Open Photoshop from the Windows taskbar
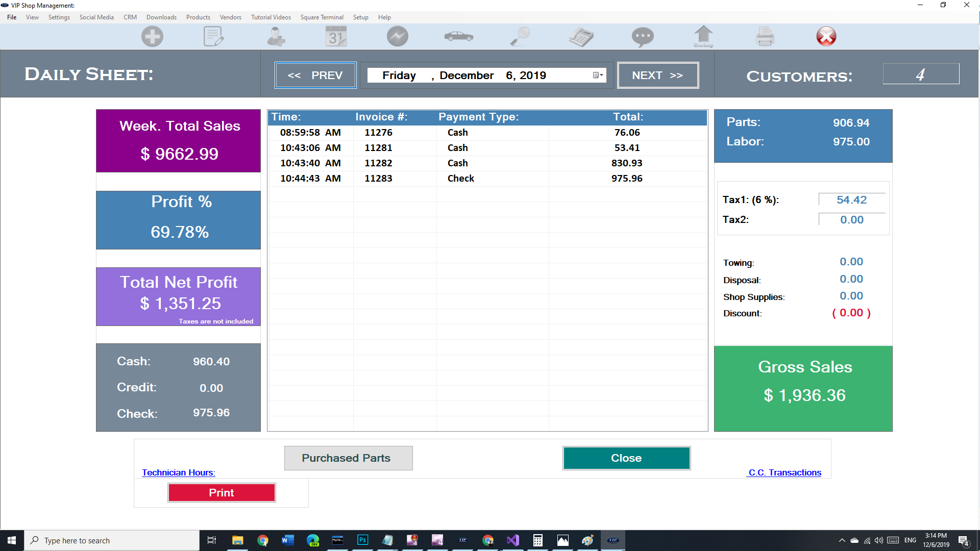 pyautogui.click(x=362, y=540)
